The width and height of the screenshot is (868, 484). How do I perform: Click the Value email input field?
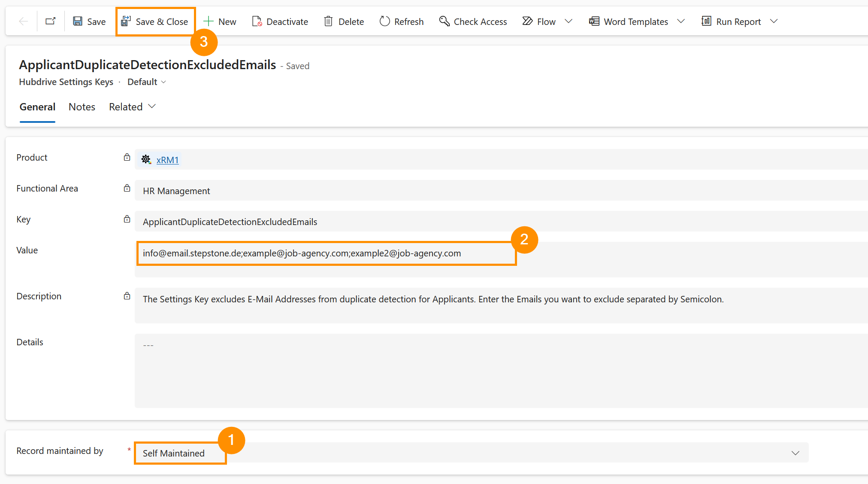coord(326,253)
